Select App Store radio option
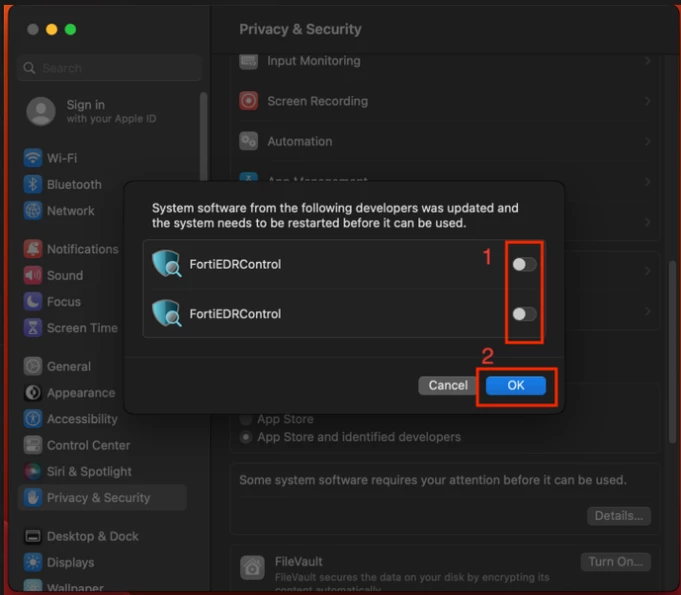The image size is (681, 595). point(246,420)
